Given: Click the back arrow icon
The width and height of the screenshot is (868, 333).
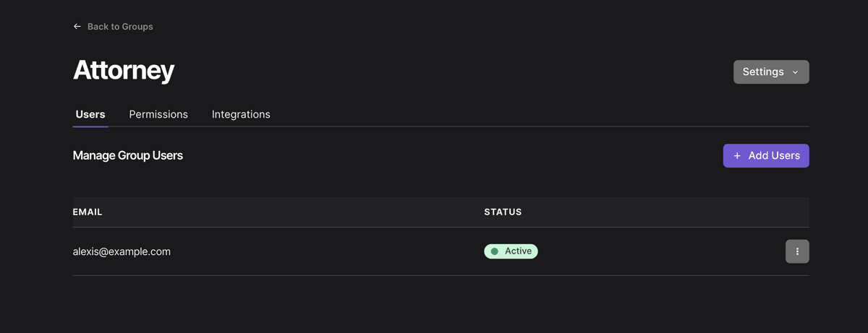Looking at the screenshot, I should click(77, 27).
